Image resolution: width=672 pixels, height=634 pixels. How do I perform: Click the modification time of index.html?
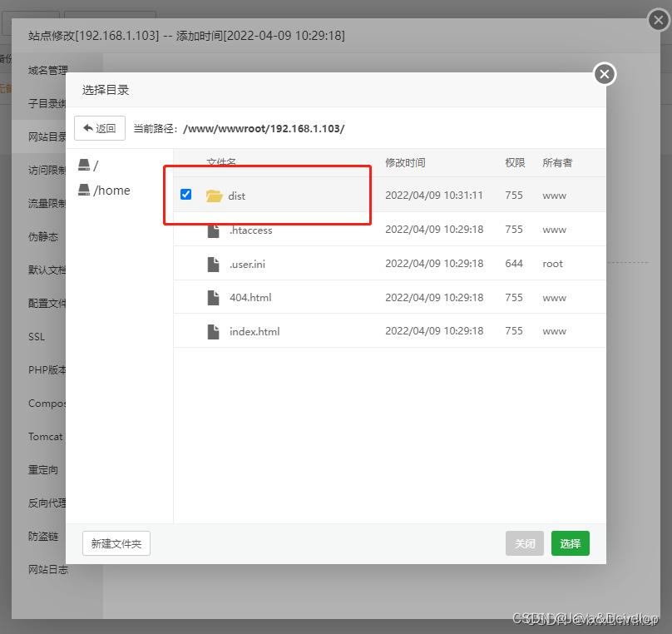tap(434, 330)
